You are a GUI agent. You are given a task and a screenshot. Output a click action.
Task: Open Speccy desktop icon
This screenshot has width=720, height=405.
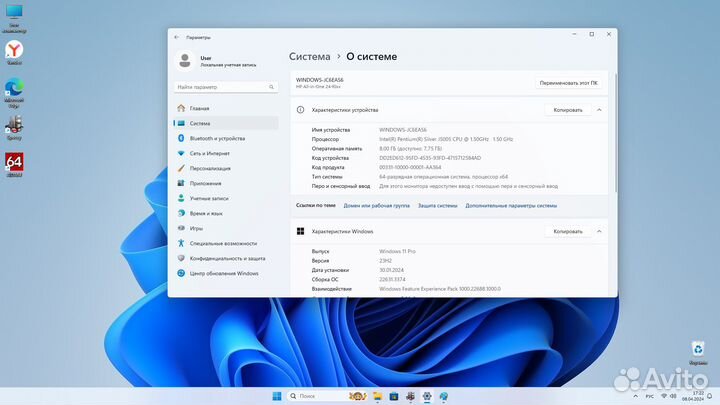pyautogui.click(x=14, y=128)
